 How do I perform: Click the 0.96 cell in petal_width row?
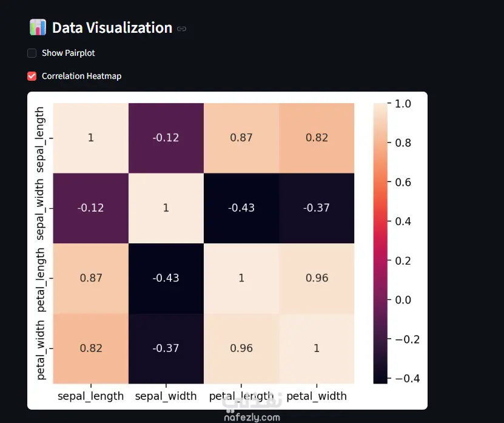(241, 348)
